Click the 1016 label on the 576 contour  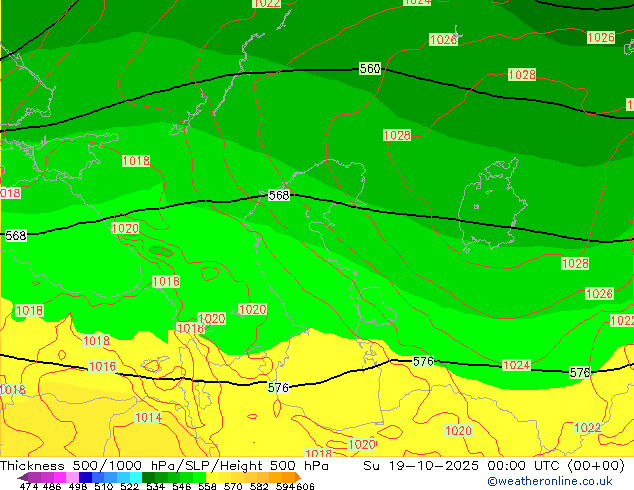[102, 367]
